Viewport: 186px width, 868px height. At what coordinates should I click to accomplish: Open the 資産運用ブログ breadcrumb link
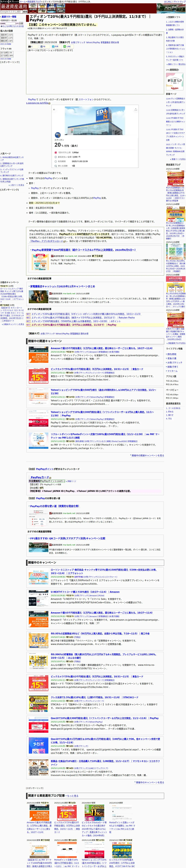(x=34, y=2)
